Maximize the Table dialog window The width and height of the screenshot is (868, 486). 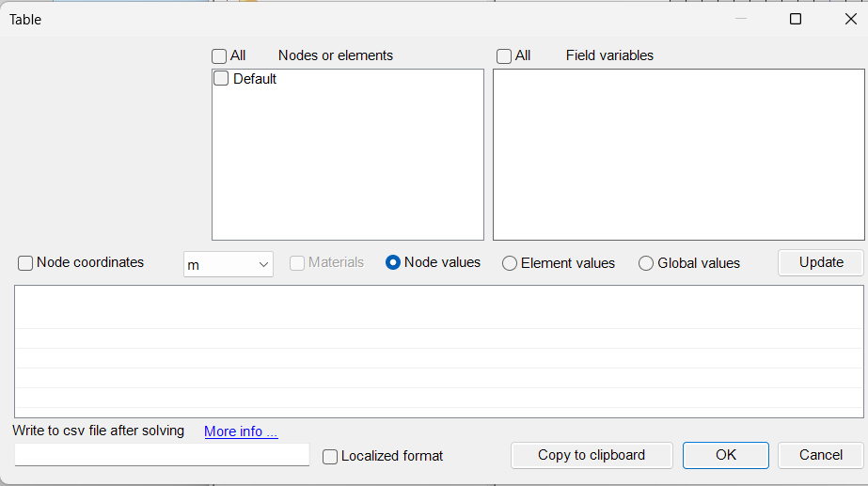(x=796, y=19)
